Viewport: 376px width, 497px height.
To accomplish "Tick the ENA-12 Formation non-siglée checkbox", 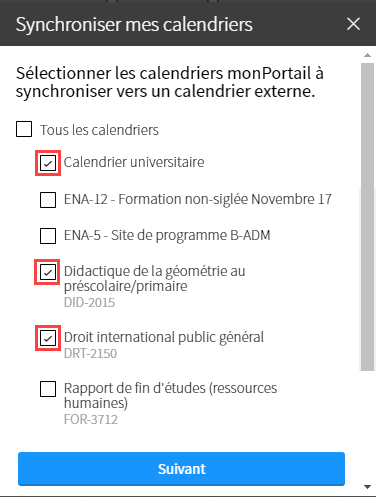I will (x=48, y=200).
